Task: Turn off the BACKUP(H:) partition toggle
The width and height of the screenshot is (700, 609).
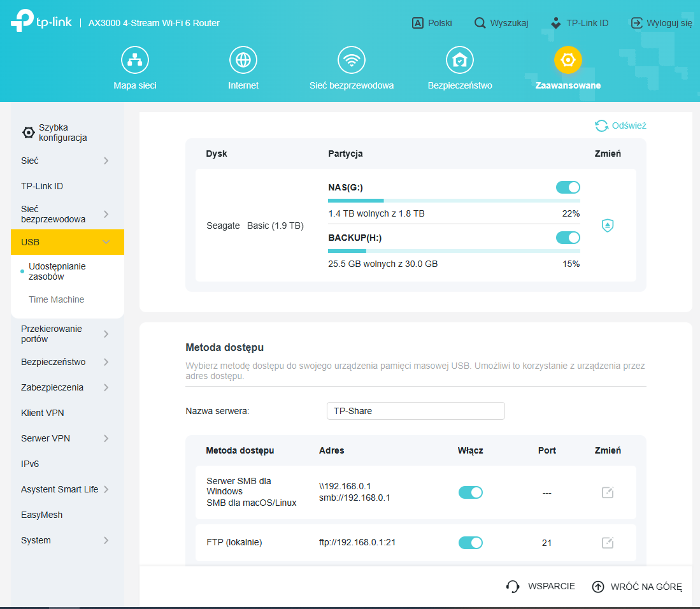Action: [568, 238]
